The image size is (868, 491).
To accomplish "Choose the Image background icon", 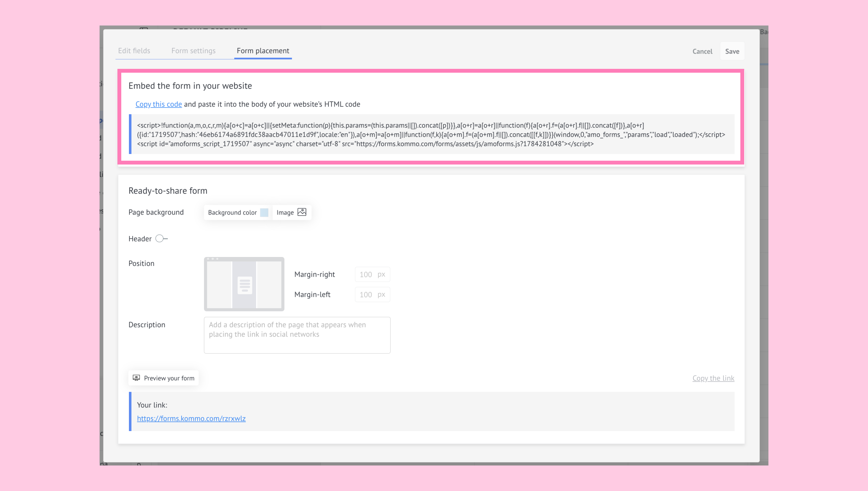I will [302, 212].
